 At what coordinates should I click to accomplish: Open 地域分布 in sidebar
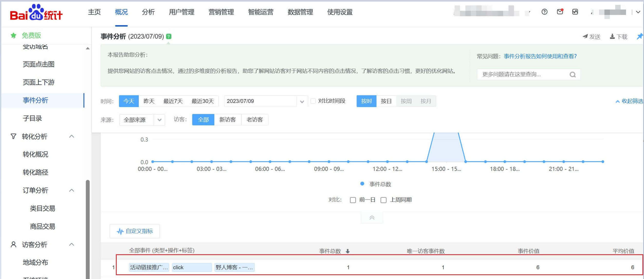click(35, 262)
